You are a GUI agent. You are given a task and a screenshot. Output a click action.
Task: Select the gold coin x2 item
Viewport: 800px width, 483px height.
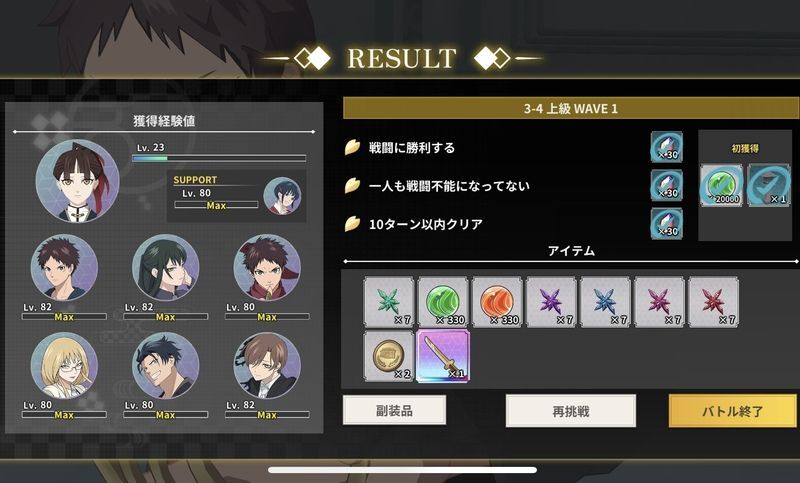389,356
